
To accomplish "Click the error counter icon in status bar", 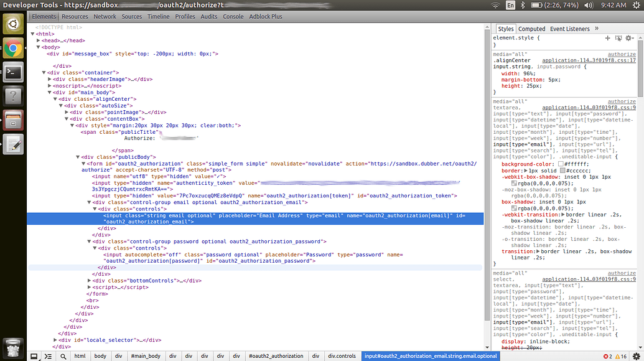I will point(606,356).
